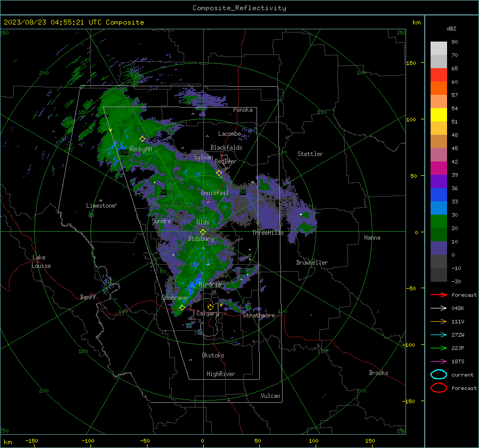Click the yellow diamond marker near RedDeer

[x=219, y=173]
